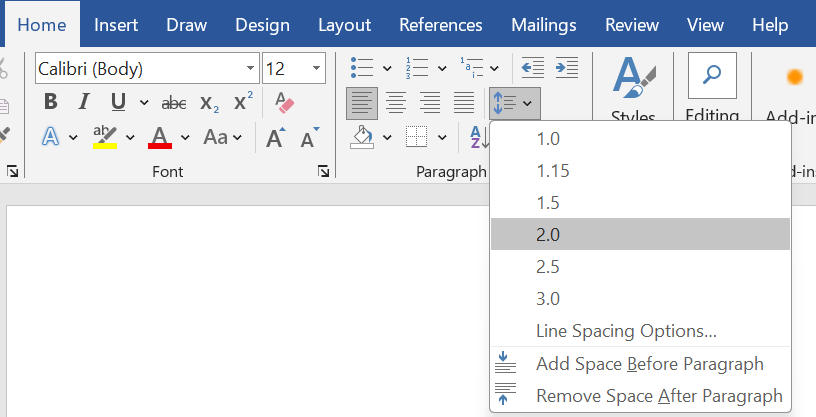Open multilevel list dropdown arrow

[494, 68]
